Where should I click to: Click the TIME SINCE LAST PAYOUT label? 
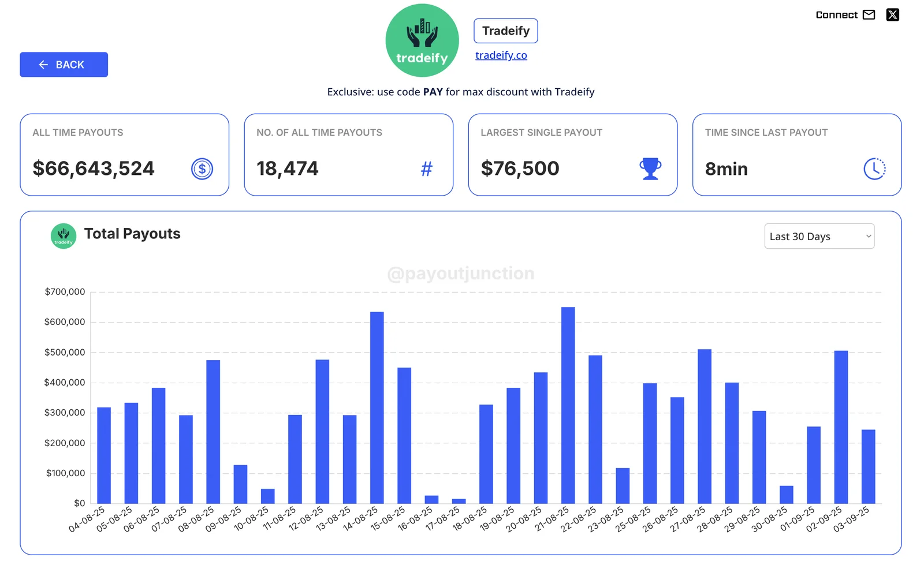tap(766, 133)
